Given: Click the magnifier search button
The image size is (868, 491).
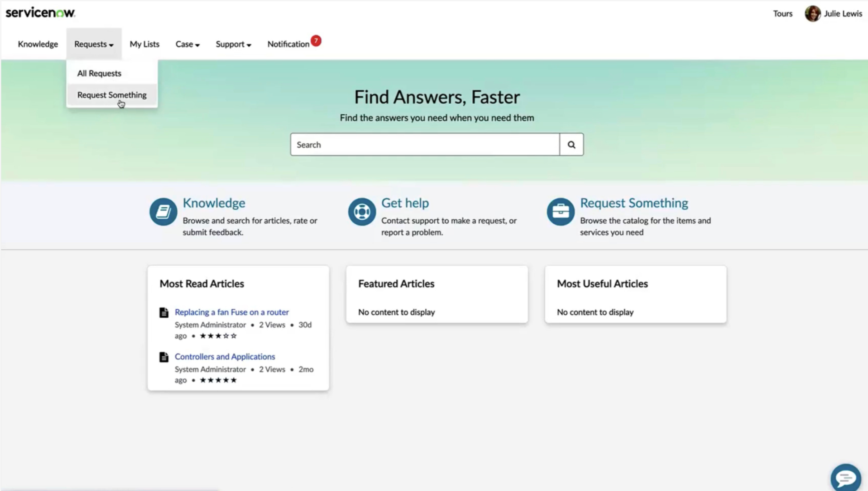Looking at the screenshot, I should pos(571,144).
